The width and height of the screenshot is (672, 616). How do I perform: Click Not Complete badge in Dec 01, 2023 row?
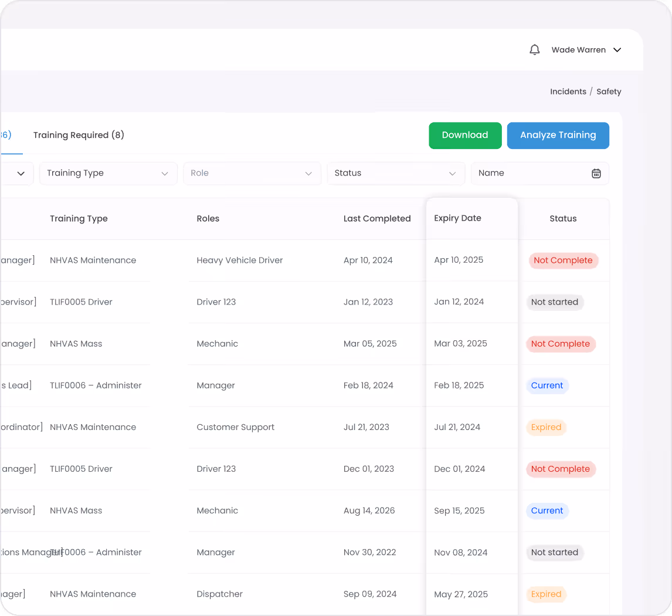point(560,469)
